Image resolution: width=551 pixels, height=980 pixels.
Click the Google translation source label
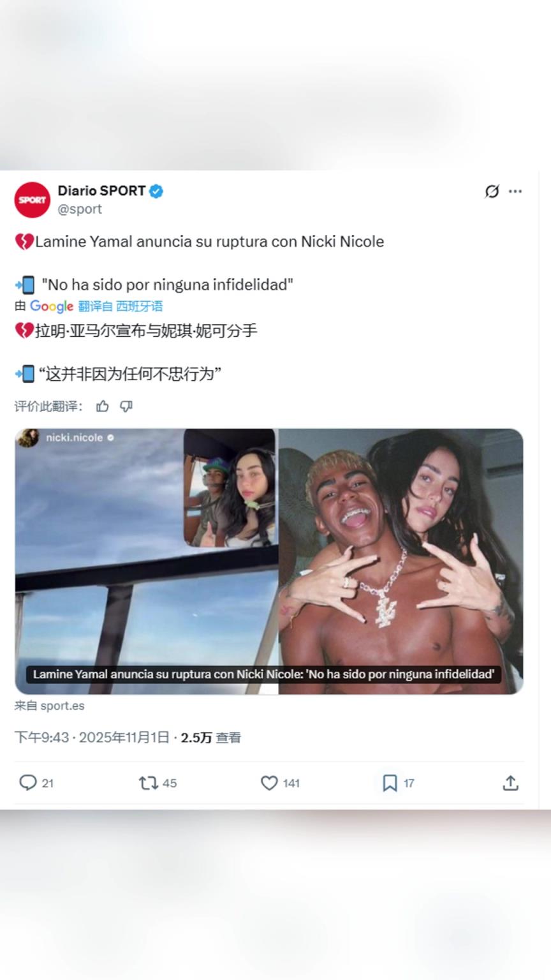52,306
